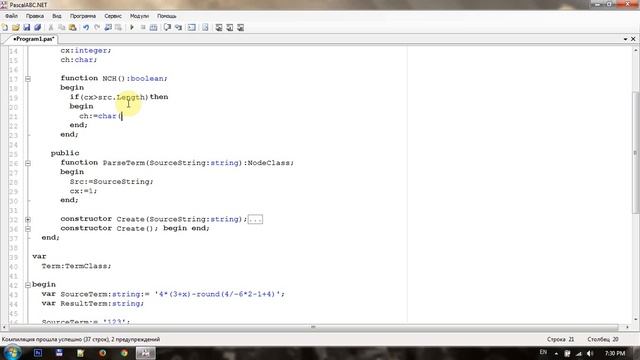Click the cx:=1 statement

tap(83, 191)
